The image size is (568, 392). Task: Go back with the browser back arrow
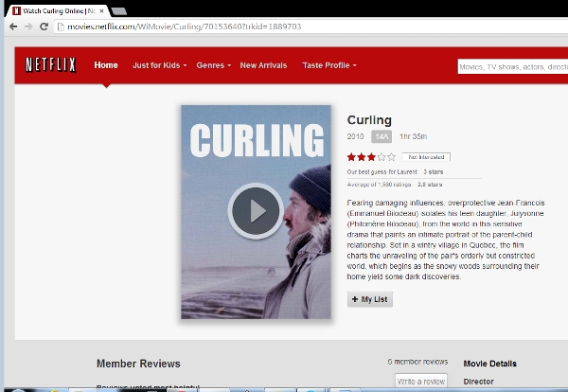coord(13,27)
